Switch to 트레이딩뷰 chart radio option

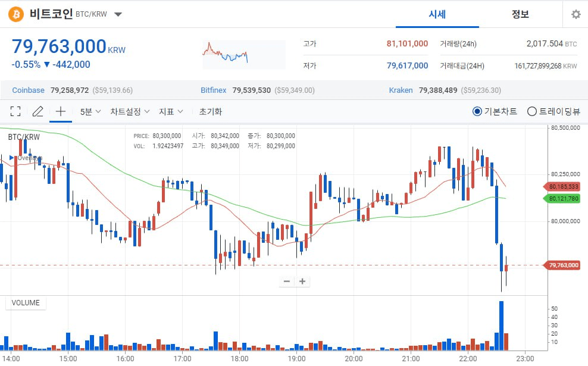coord(532,111)
